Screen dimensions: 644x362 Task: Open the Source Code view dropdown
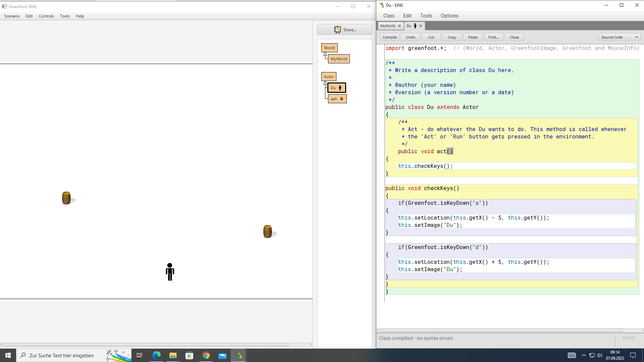(619, 37)
